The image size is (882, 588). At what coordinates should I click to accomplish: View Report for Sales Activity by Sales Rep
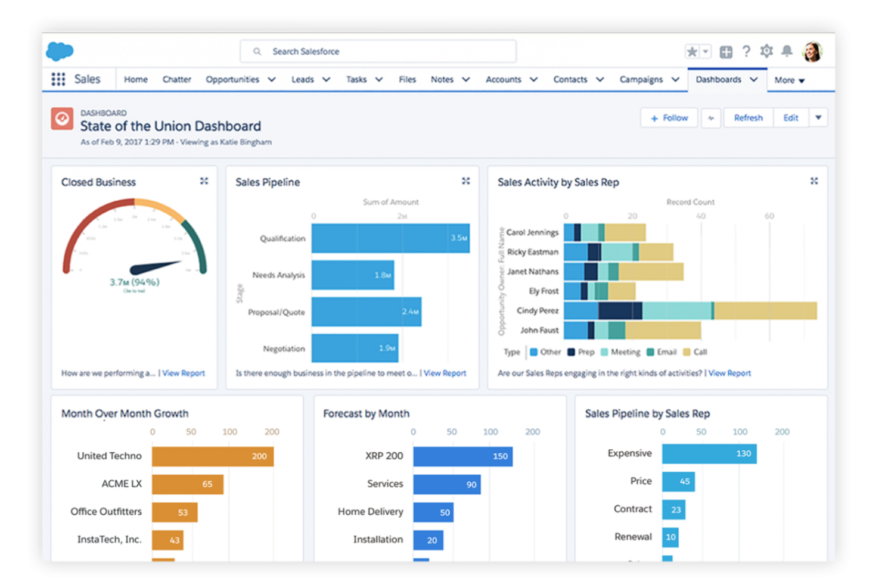point(730,373)
